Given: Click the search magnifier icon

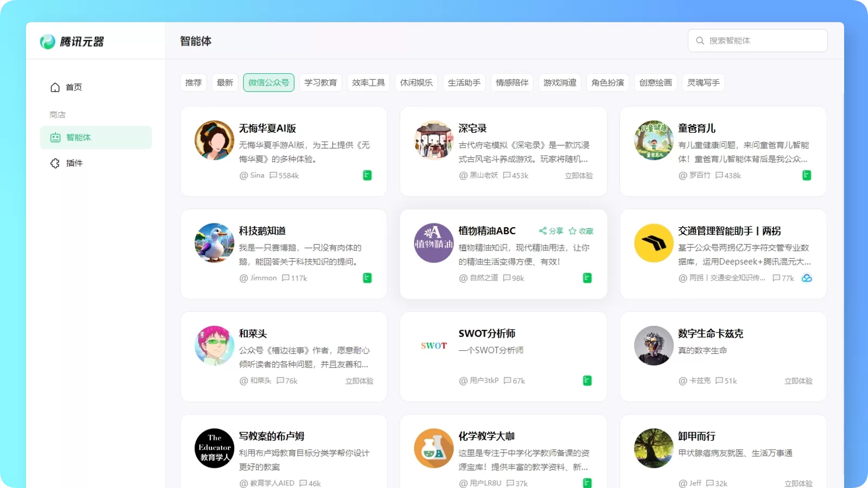Looking at the screenshot, I should [700, 41].
